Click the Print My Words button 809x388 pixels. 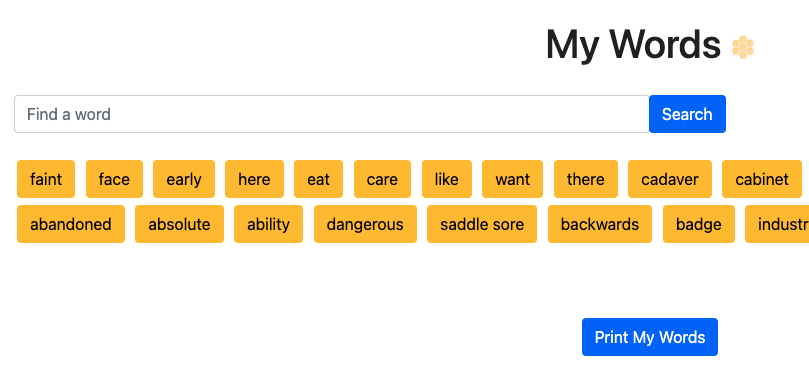tap(650, 337)
